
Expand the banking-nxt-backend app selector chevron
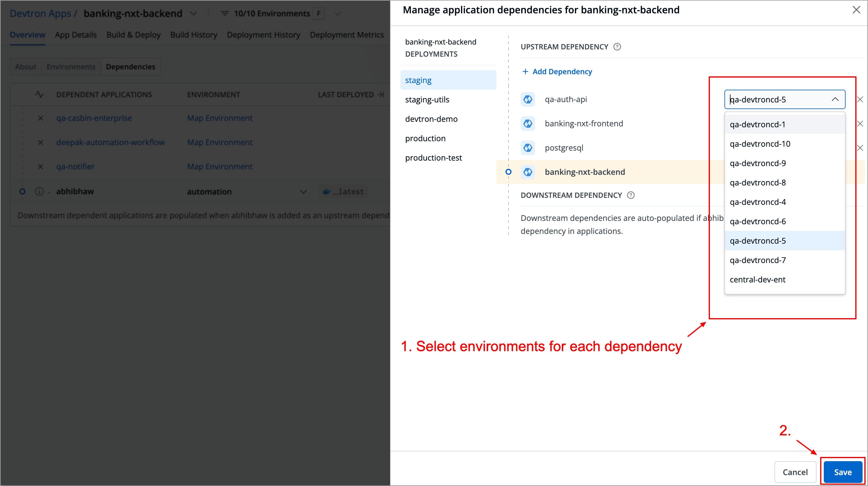tap(194, 13)
